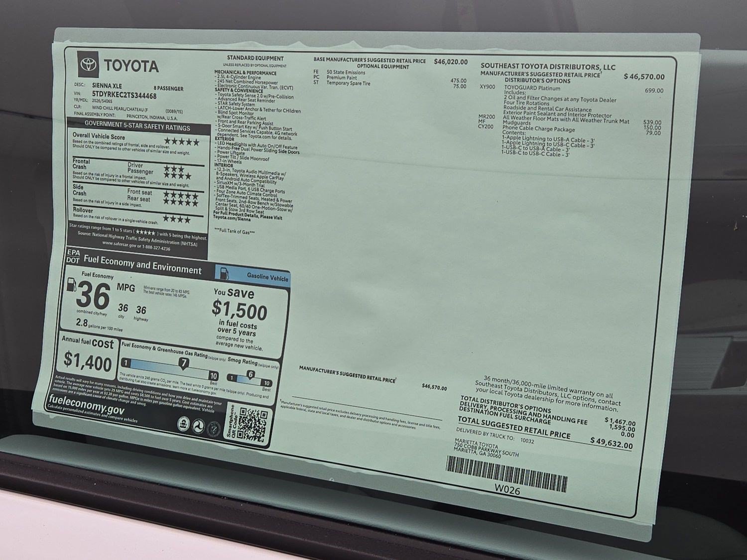The width and height of the screenshot is (747, 560).
Task: Click the Rollover star rating
Action: (177, 219)
